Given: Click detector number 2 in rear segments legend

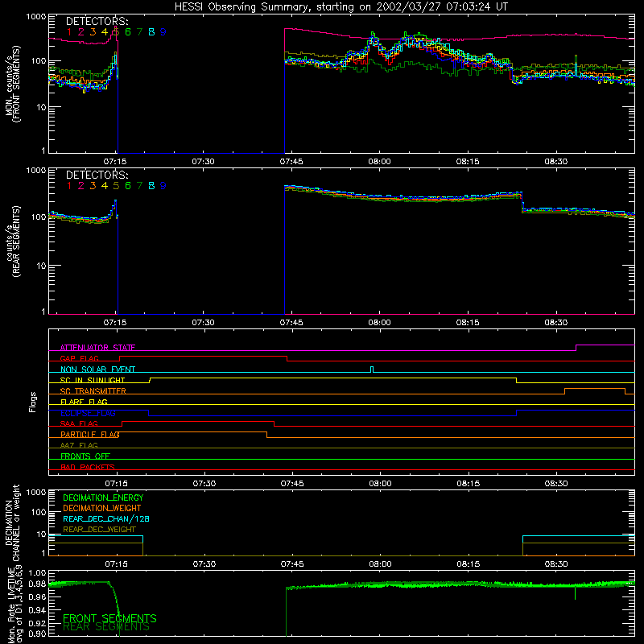Looking at the screenshot, I should (x=81, y=186).
